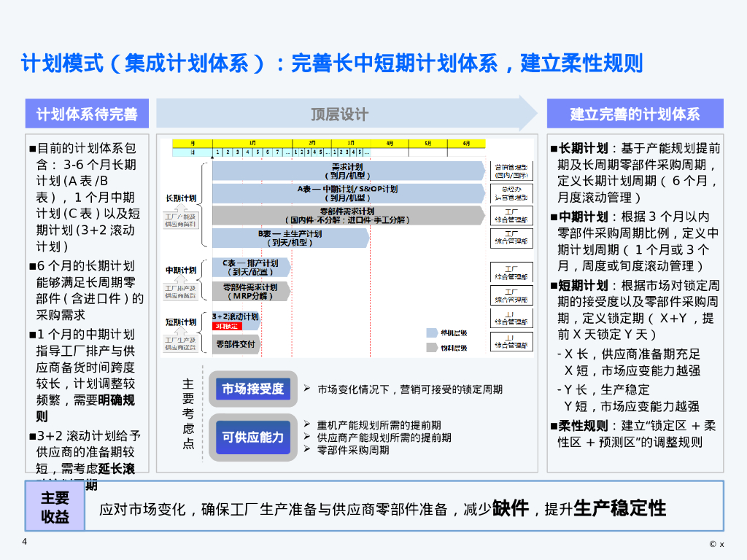Select the A表 中期计划/S&OP计划 bar
Screen dimensions: 747x560
pos(347,193)
